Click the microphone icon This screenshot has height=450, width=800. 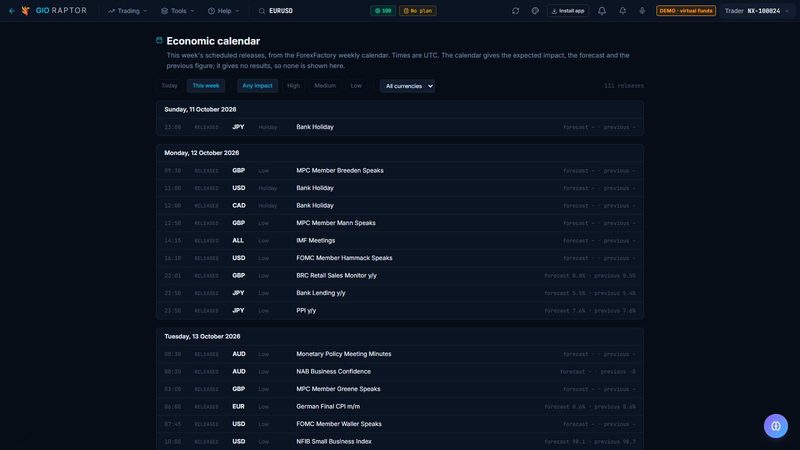(x=642, y=11)
